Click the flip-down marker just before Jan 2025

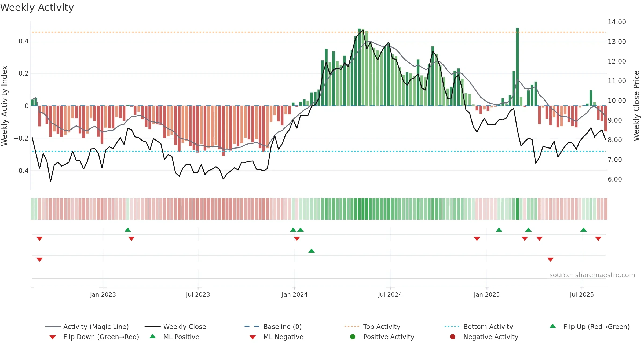(477, 239)
